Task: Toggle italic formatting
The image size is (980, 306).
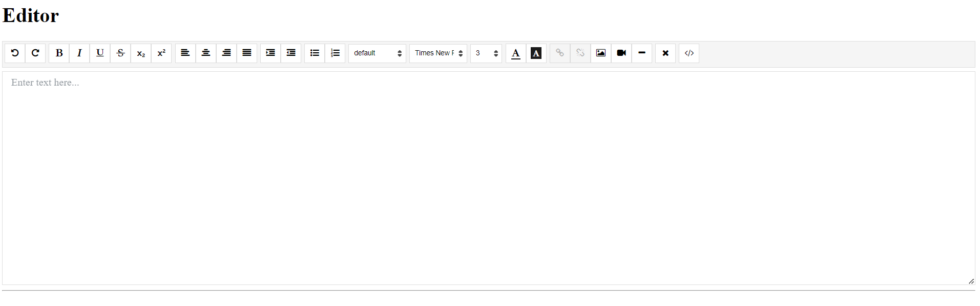Action: pos(79,53)
